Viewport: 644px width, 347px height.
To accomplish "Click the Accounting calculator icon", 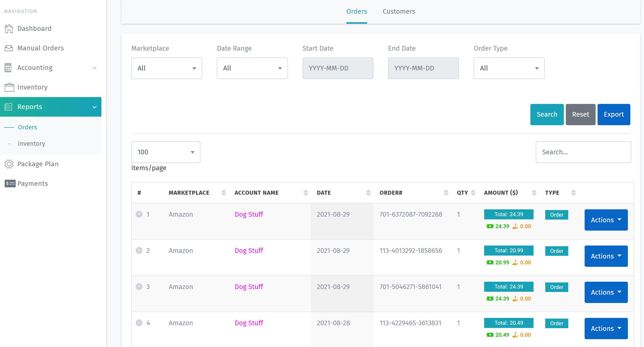I will tap(8, 68).
